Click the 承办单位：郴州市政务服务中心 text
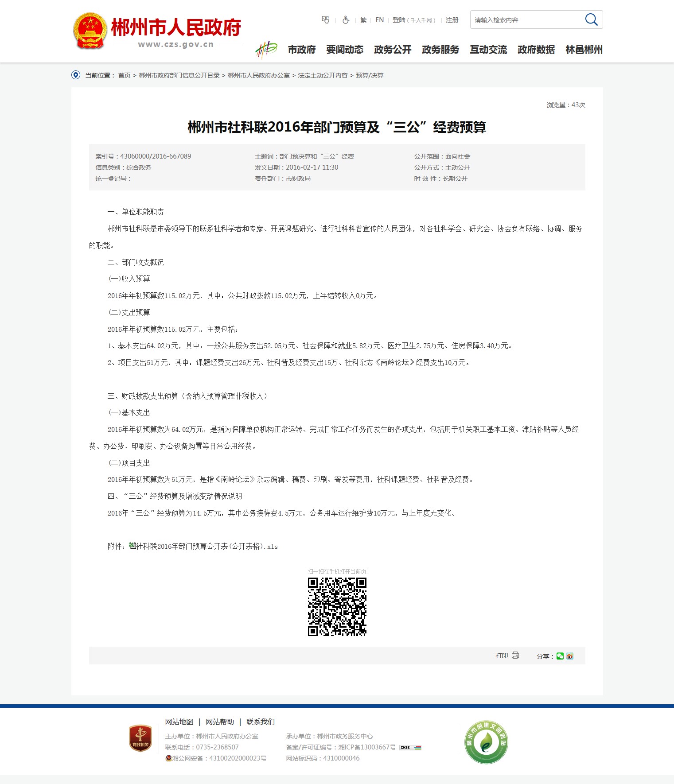The width and height of the screenshot is (674, 784). coord(329,736)
